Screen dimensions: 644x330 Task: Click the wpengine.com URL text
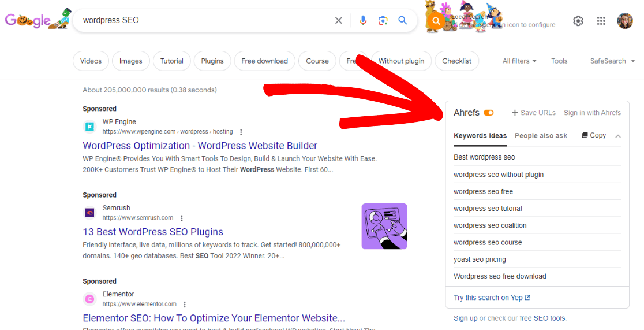click(x=167, y=132)
